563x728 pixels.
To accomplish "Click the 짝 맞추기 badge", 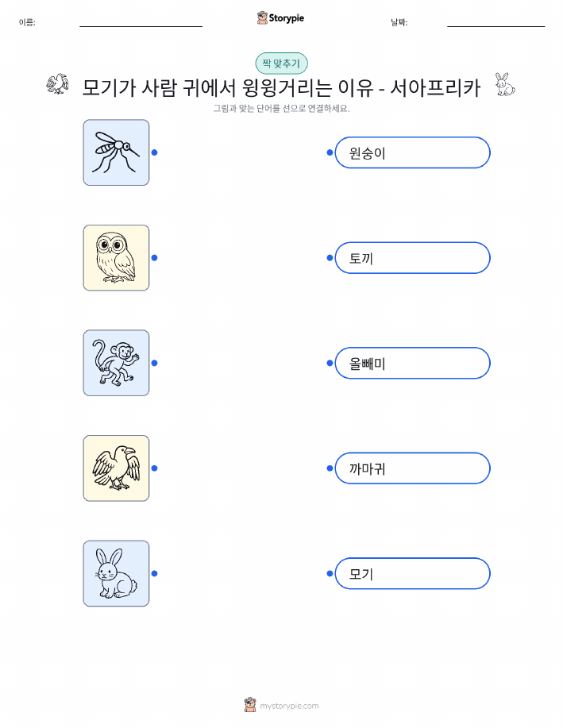I will tap(281, 64).
